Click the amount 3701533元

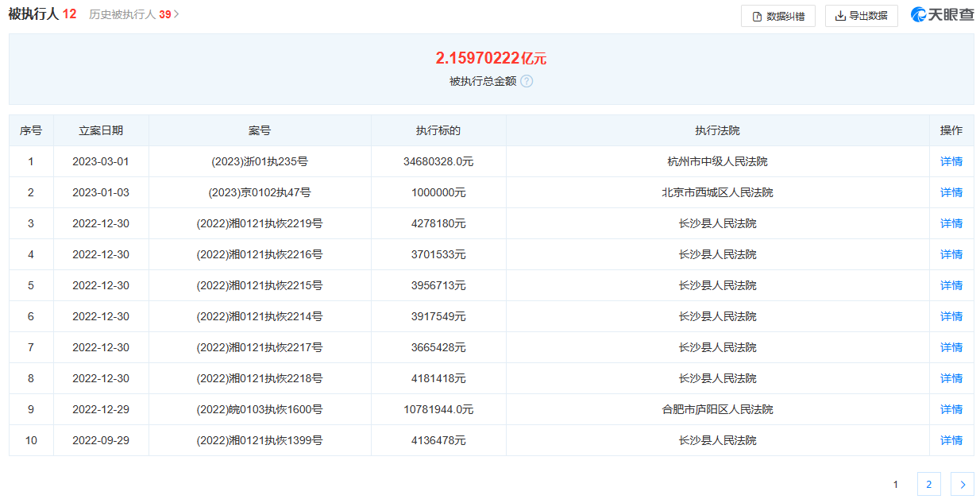[438, 254]
